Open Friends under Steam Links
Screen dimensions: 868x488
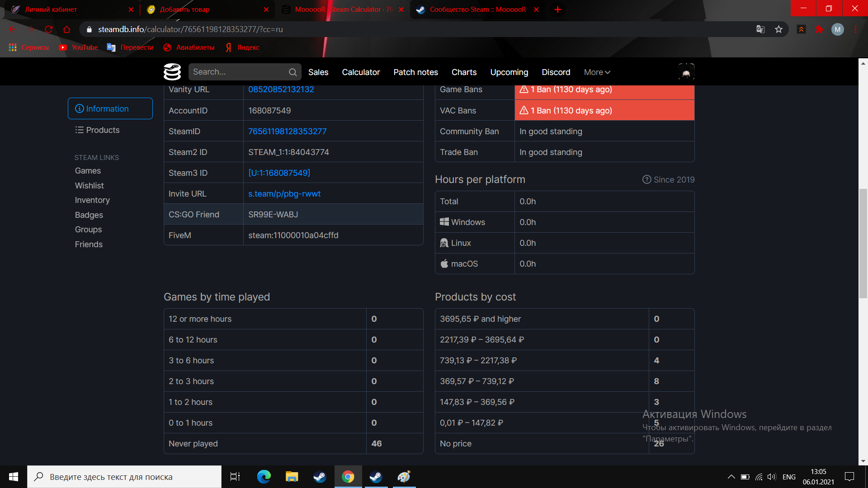[x=89, y=244]
